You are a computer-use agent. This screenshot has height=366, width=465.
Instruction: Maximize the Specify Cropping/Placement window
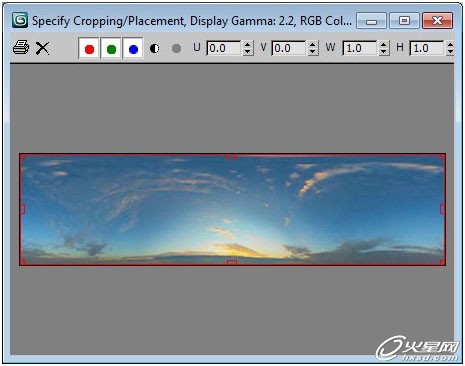[404, 21]
